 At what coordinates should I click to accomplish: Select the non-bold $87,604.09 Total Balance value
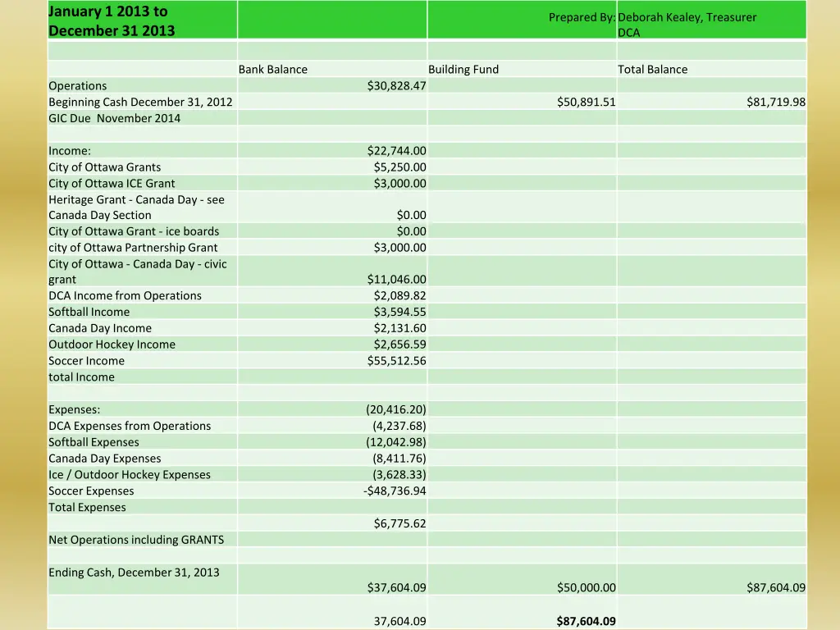click(x=776, y=587)
